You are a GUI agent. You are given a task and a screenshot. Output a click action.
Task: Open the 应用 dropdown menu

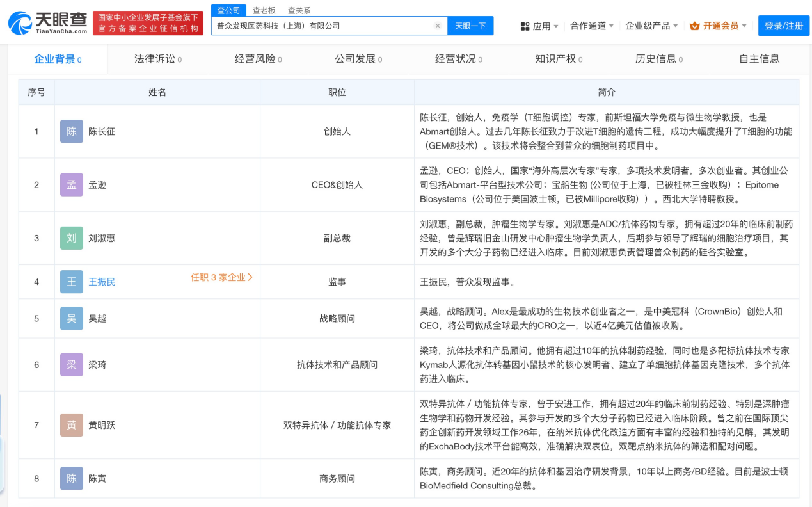(x=539, y=26)
